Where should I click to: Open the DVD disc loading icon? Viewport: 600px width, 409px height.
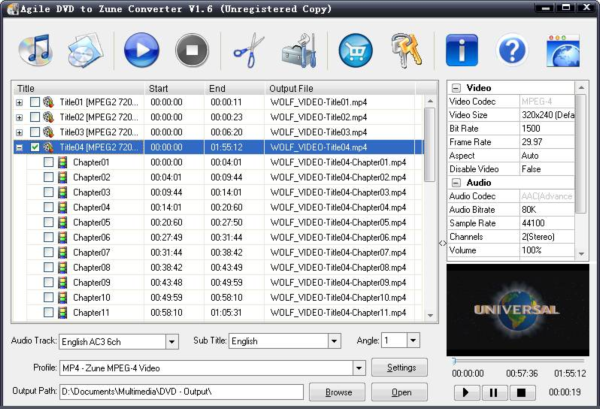click(84, 50)
